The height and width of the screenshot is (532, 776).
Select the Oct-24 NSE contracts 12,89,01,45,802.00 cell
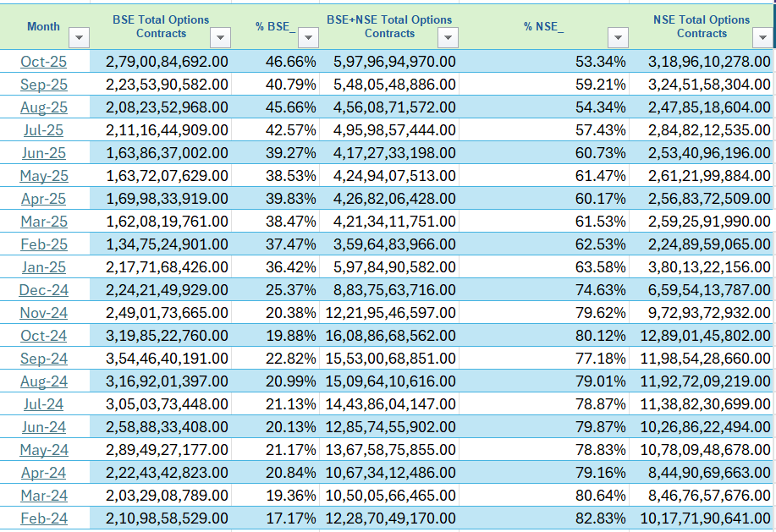click(x=708, y=336)
